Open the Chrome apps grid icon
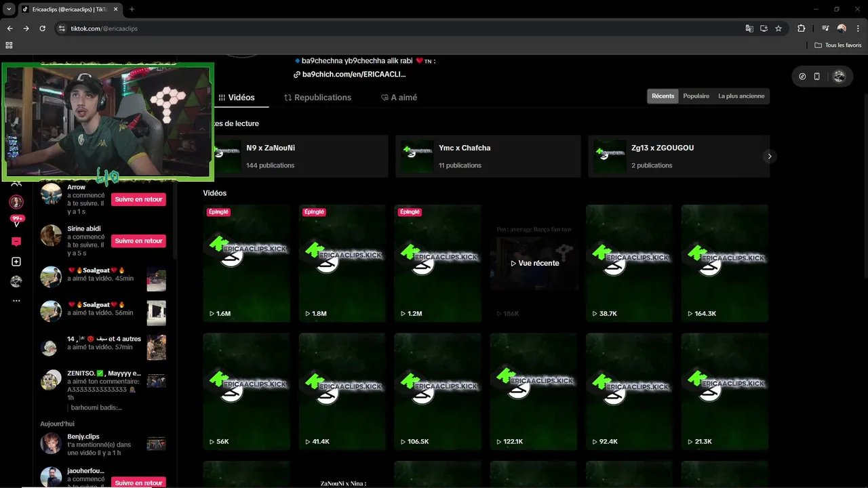This screenshot has width=868, height=488. click(x=9, y=45)
